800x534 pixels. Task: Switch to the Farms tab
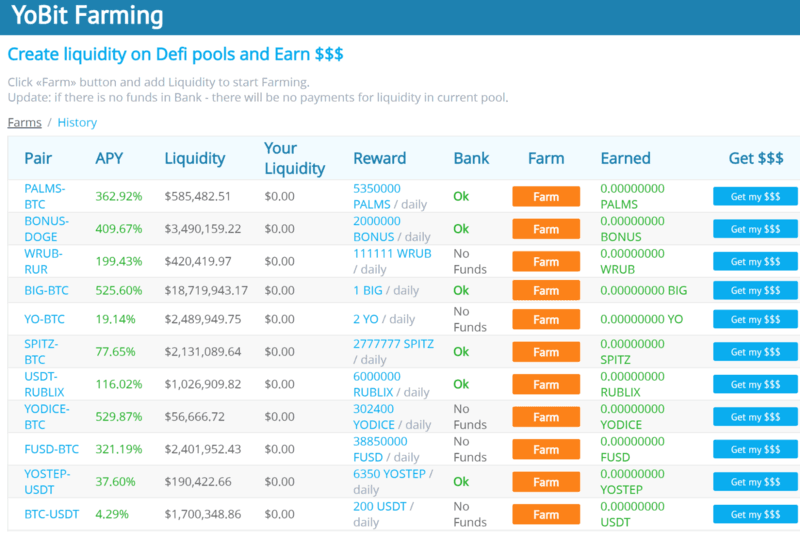point(24,122)
